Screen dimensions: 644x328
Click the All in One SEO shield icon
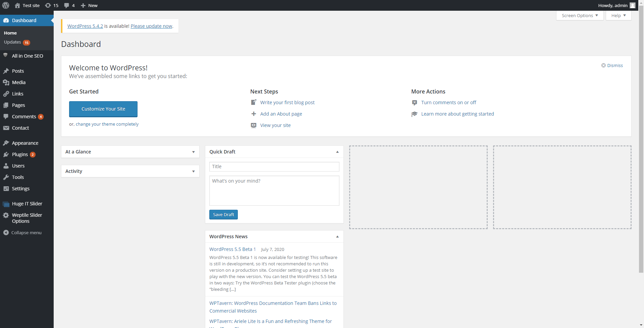pos(6,55)
